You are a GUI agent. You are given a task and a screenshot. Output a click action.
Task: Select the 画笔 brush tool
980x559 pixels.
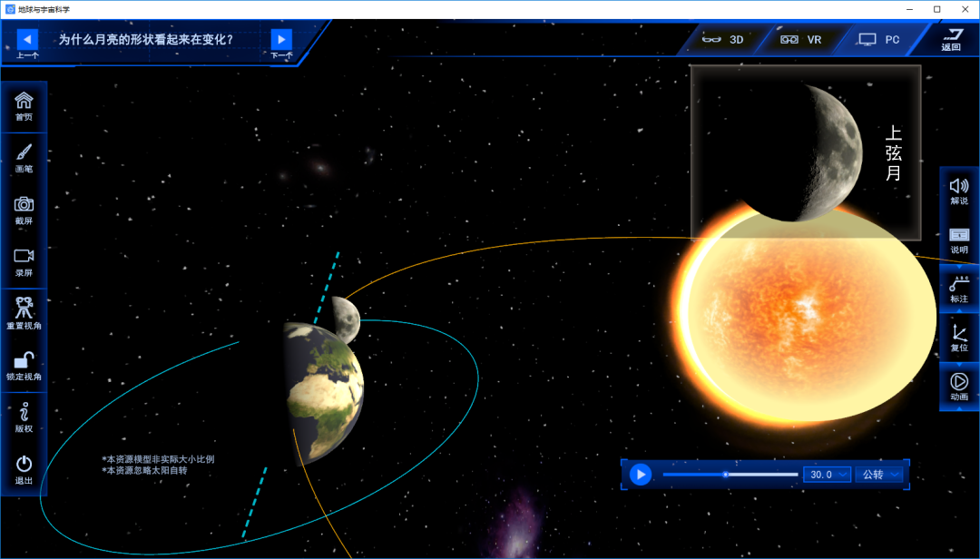pyautogui.click(x=24, y=158)
